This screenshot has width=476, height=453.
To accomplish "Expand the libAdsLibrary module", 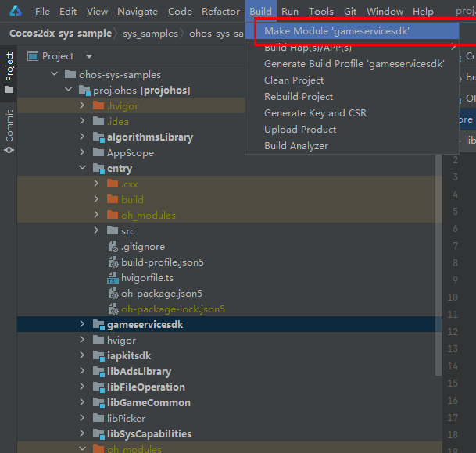I will point(82,370).
